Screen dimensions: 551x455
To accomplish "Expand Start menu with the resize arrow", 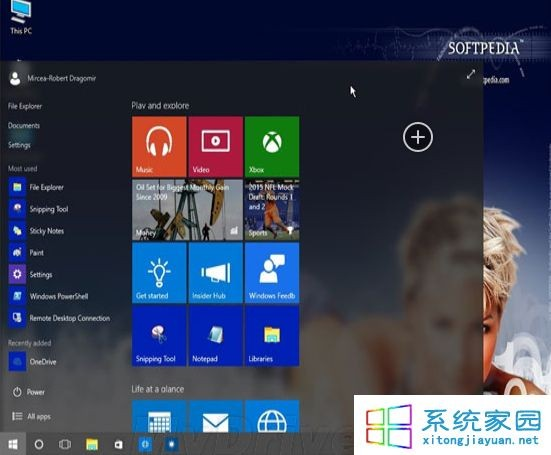I will 471,74.
